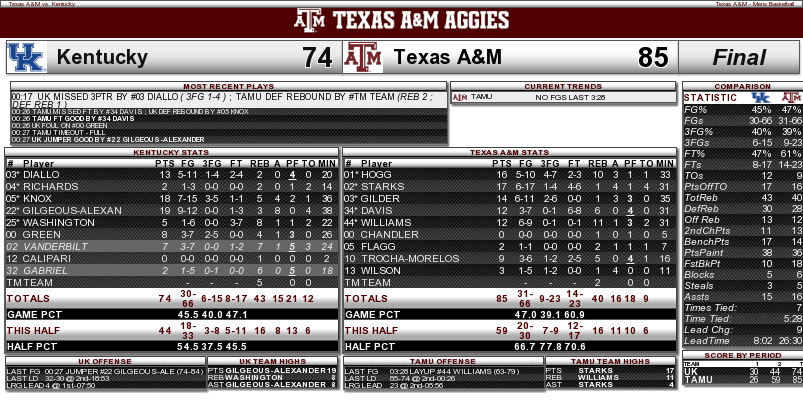This screenshot has width=803, height=412.
Task: Click the VANDERBILT row in Kentucky stats
Action: pos(172,246)
